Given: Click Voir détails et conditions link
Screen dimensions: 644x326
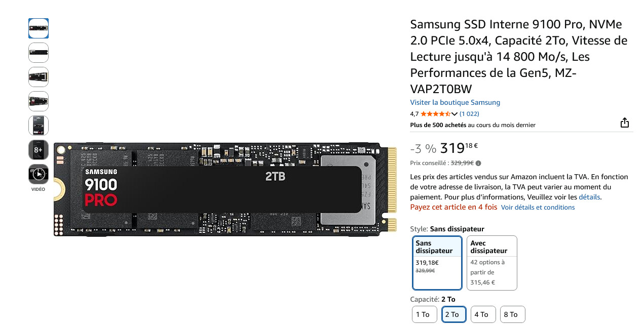Looking at the screenshot, I should tap(538, 207).
